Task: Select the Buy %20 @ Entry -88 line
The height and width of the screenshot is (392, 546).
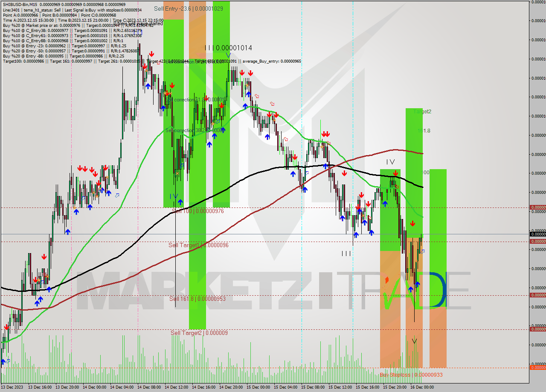Action: coord(63,56)
